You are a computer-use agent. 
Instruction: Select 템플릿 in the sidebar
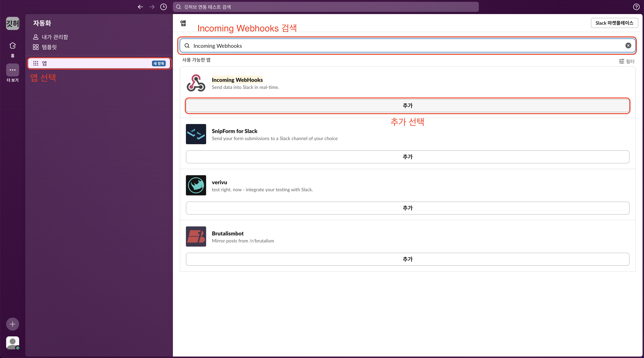[x=49, y=47]
